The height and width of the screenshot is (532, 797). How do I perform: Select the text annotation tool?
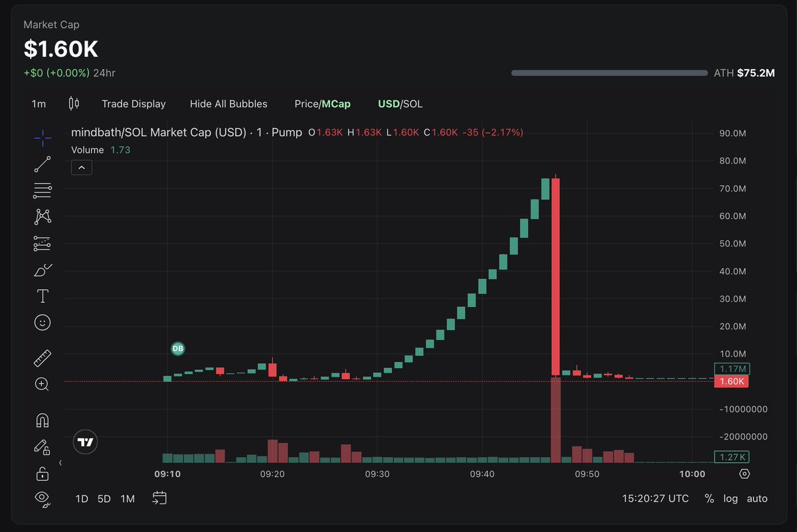[43, 296]
